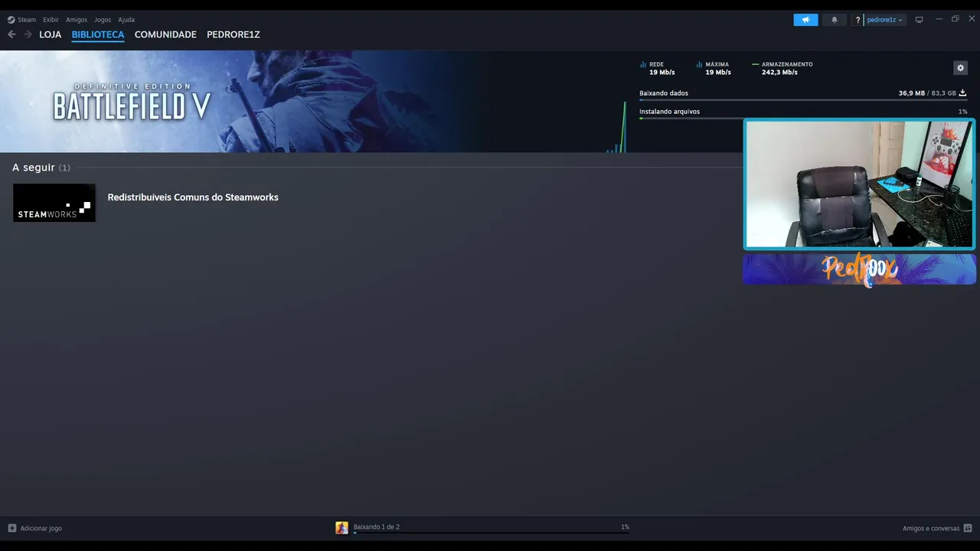Click the REDE 19 Mb/s legend

[x=658, y=68]
